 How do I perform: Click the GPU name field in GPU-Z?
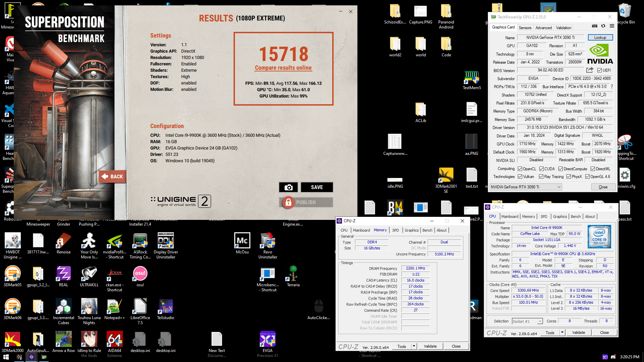(x=550, y=38)
